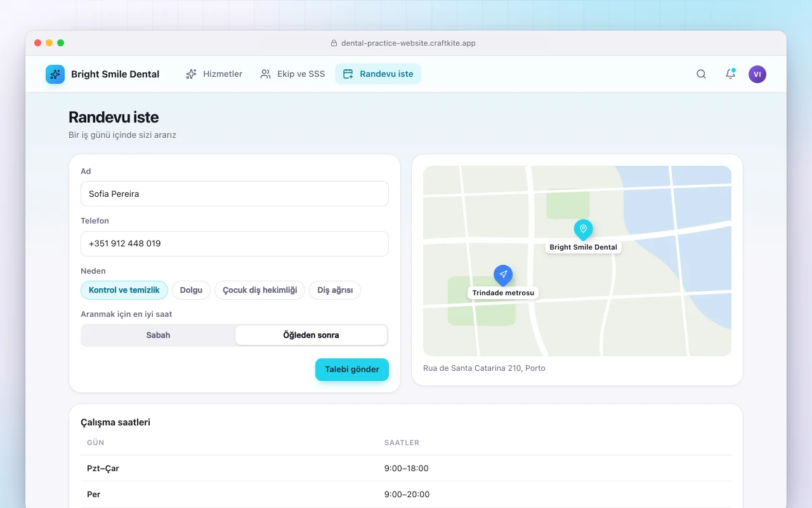Click the Aranmak için en iyi saat label
Image resolution: width=812 pixels, height=508 pixels.
pos(126,314)
